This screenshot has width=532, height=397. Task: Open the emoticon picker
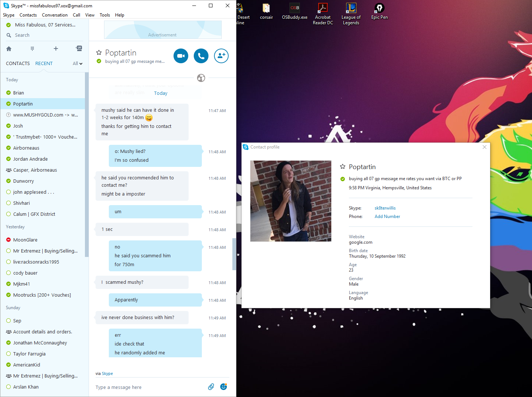224,387
